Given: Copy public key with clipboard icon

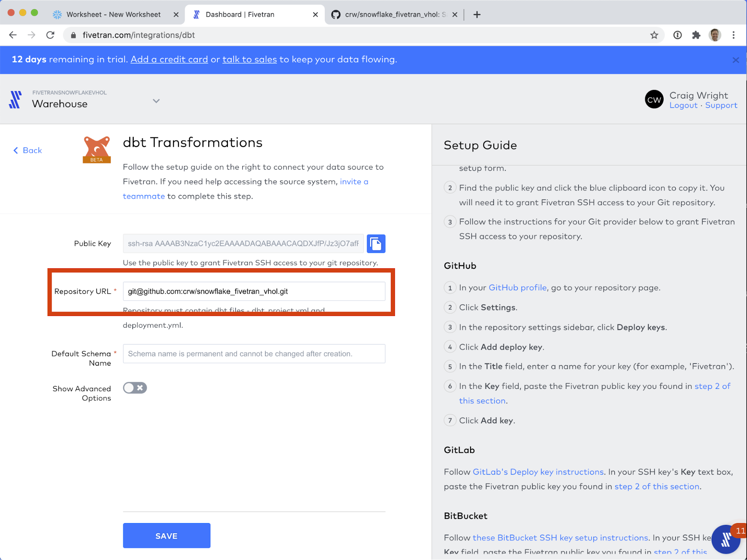Looking at the screenshot, I should coord(376,244).
